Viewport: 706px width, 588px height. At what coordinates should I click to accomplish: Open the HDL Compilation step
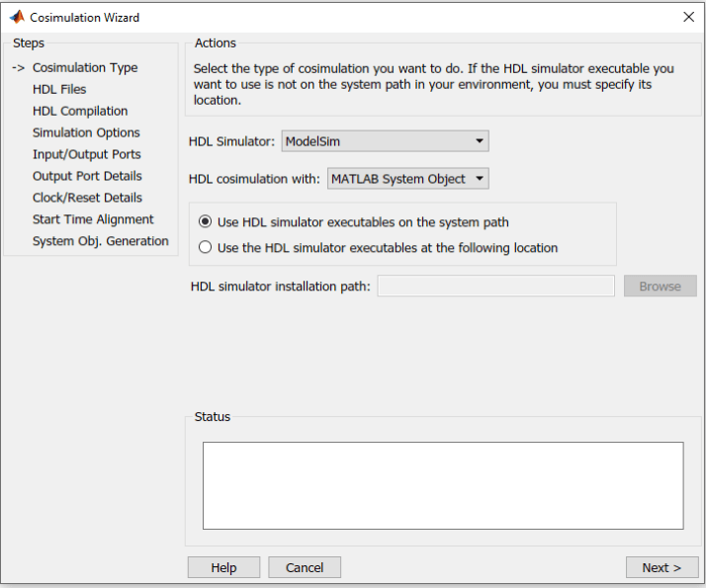point(80,111)
